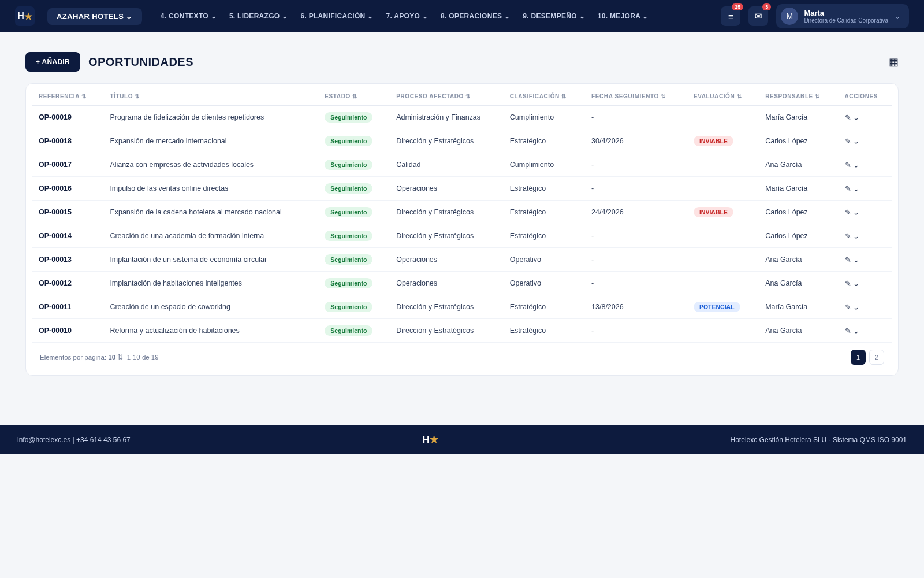Viewport: 924px width, 578px height.
Task: Expand the Marta user profile menu chevron
Action: pyautogui.click(x=897, y=17)
